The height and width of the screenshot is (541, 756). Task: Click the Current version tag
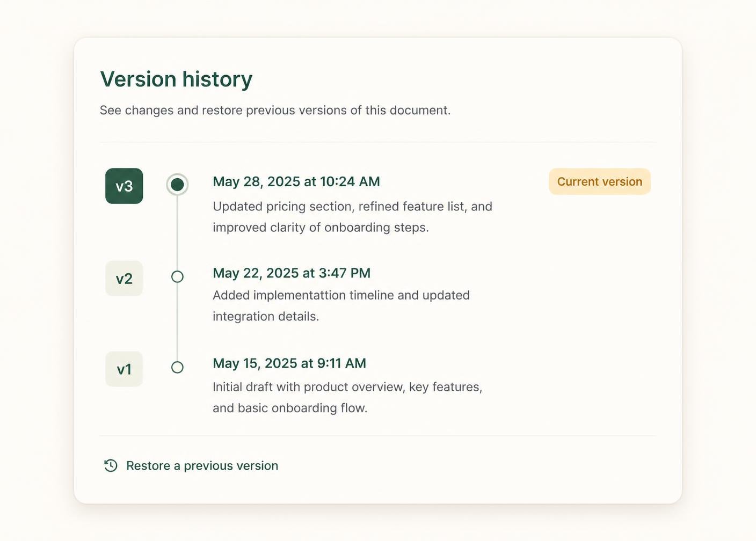coord(600,181)
